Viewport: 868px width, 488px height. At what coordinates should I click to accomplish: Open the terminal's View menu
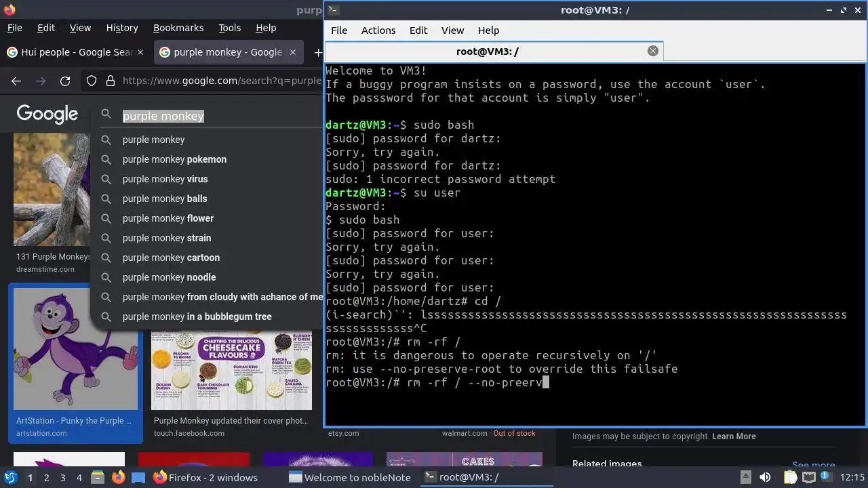pyautogui.click(x=452, y=30)
